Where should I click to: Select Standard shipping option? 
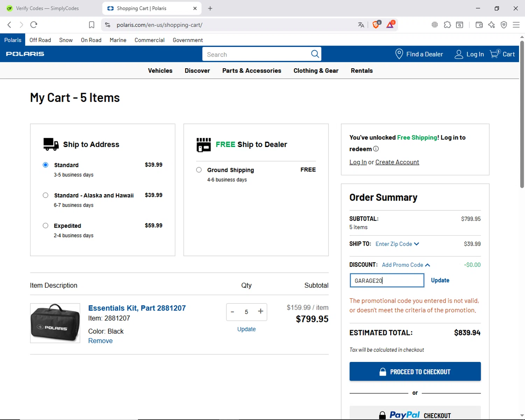pyautogui.click(x=45, y=165)
